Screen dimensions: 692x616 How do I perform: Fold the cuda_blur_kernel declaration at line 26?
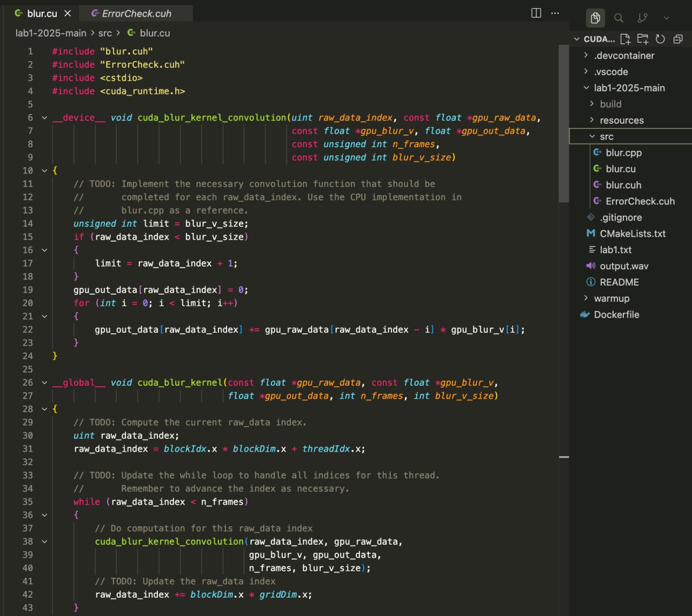(44, 383)
